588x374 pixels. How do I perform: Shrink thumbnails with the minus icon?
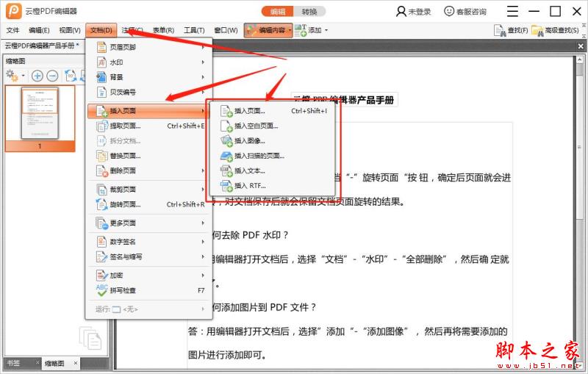(x=52, y=76)
